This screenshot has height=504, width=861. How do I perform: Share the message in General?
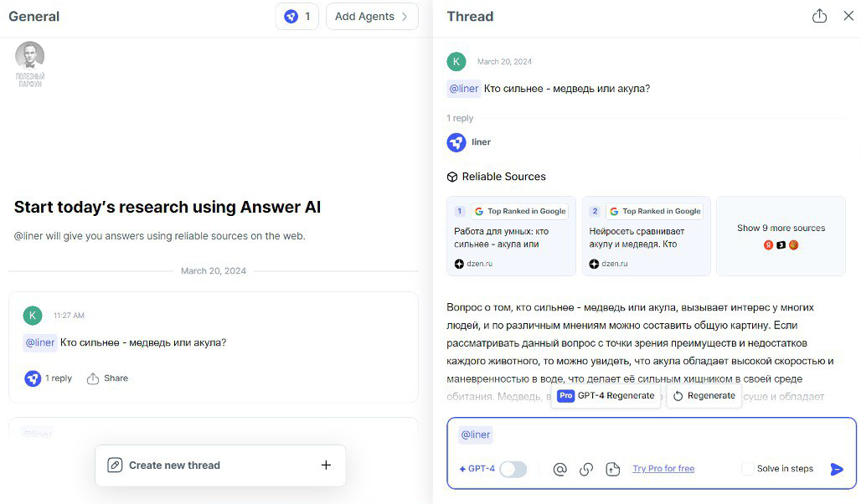click(108, 378)
